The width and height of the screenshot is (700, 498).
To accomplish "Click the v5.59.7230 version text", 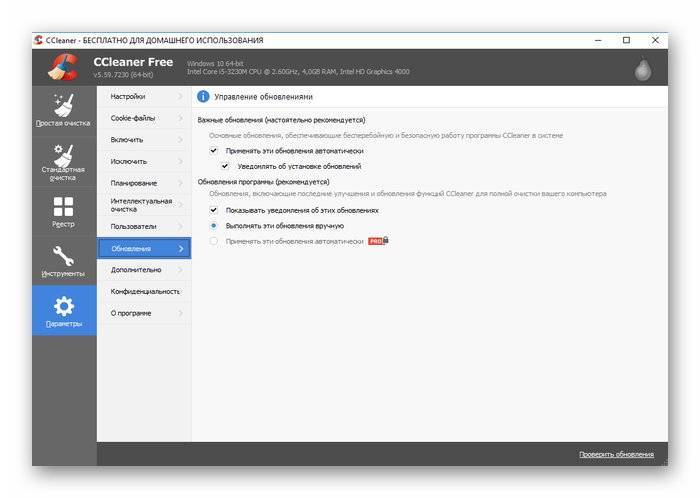I will pos(123,75).
